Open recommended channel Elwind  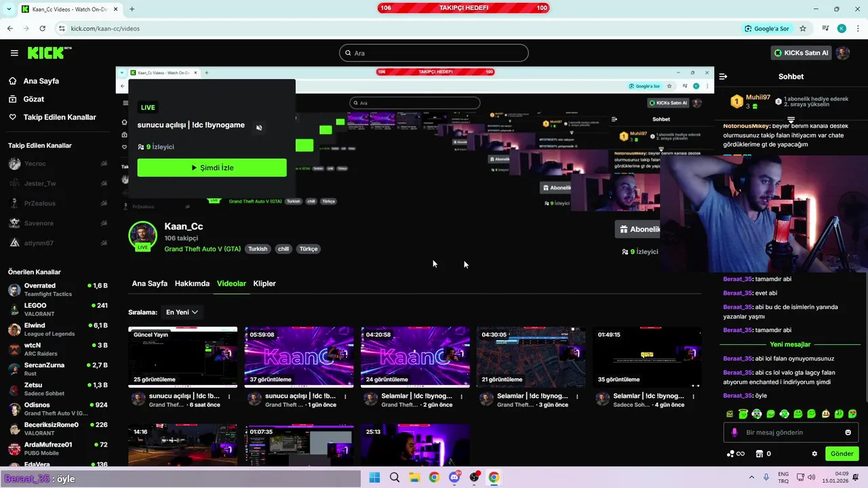tap(58, 329)
